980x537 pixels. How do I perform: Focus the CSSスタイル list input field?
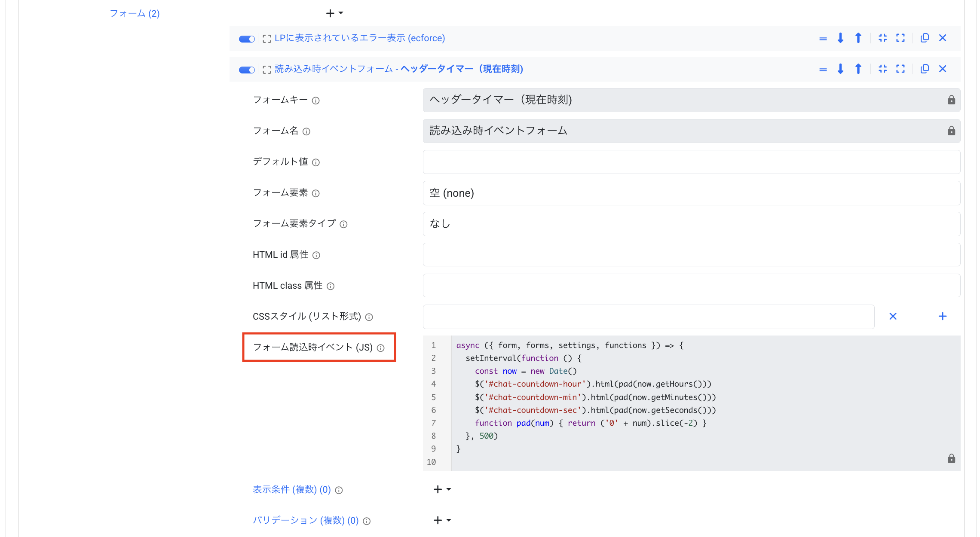click(x=648, y=317)
